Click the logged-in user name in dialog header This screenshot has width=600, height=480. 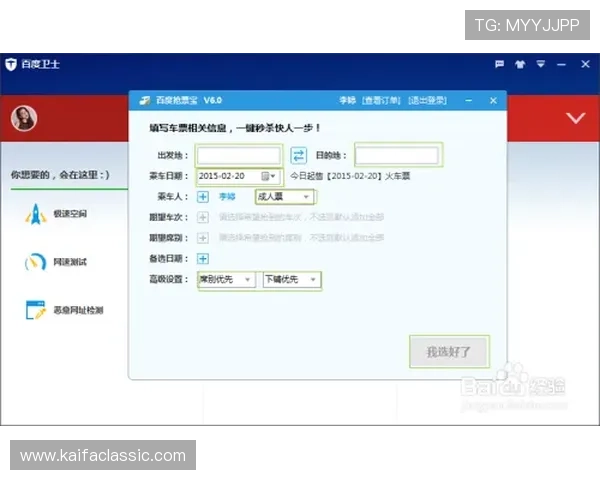[347, 101]
